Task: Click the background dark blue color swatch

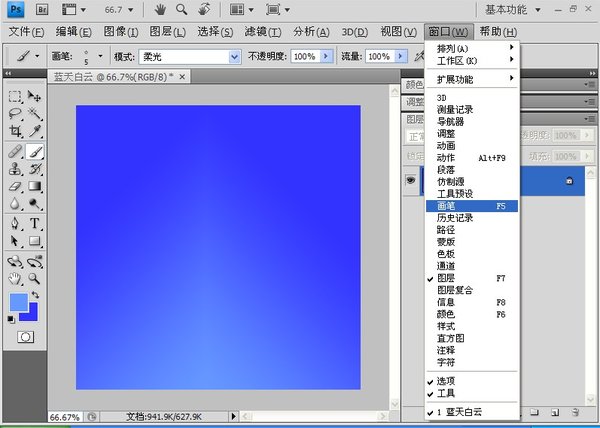Action: pyautogui.click(x=32, y=315)
